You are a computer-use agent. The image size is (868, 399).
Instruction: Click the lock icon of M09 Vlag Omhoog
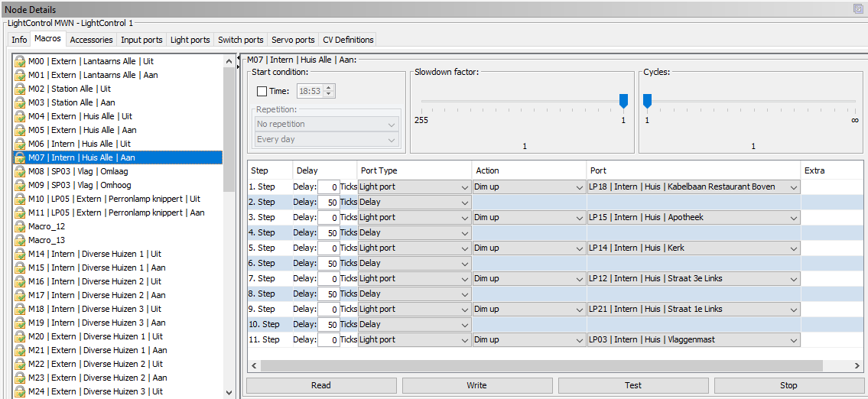tap(21, 185)
